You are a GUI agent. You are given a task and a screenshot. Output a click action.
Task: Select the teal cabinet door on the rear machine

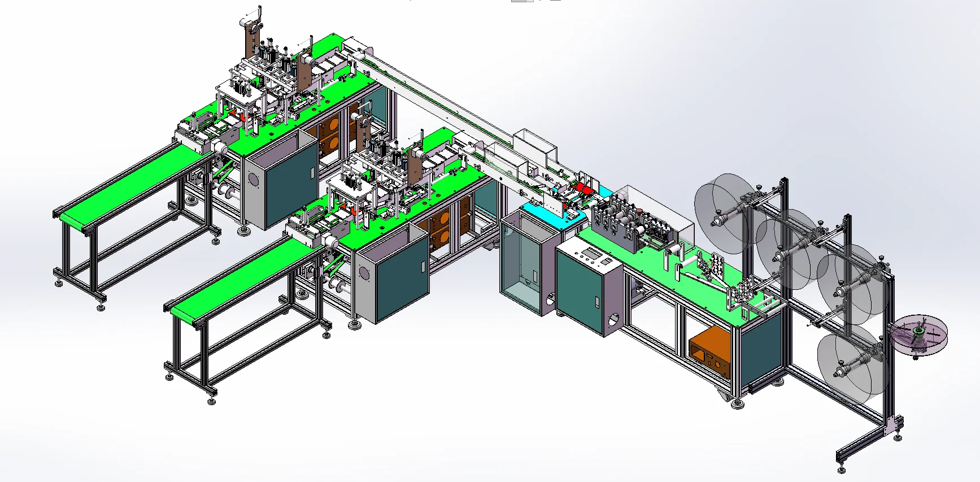[292, 184]
